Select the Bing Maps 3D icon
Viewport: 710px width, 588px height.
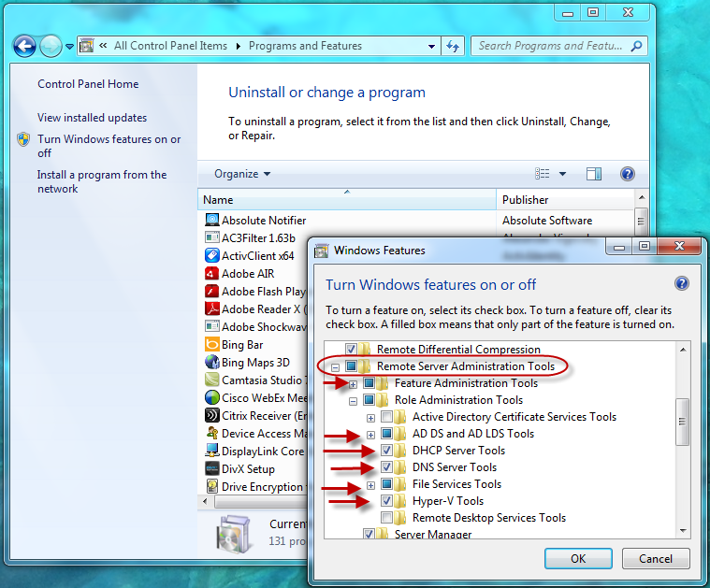(212, 363)
